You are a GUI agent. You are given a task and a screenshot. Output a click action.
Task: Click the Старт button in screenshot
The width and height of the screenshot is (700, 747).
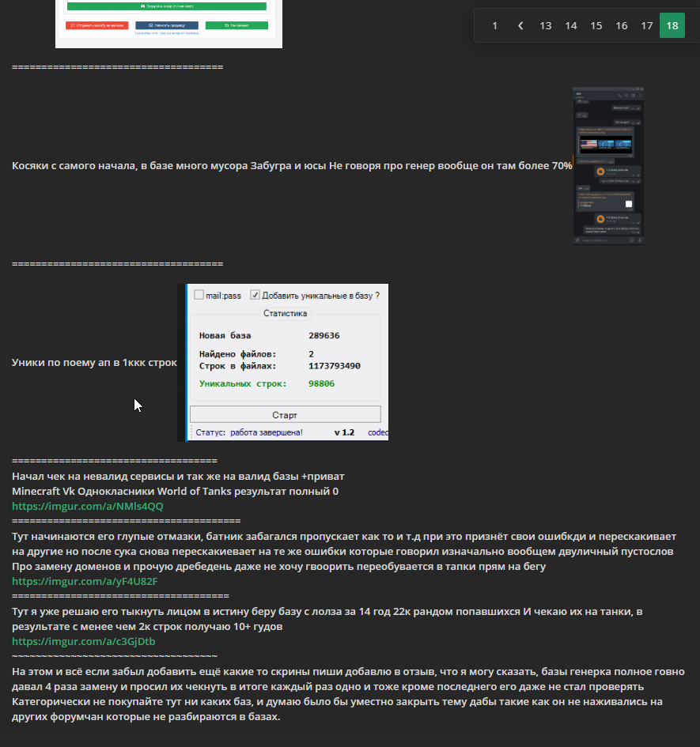click(x=286, y=414)
